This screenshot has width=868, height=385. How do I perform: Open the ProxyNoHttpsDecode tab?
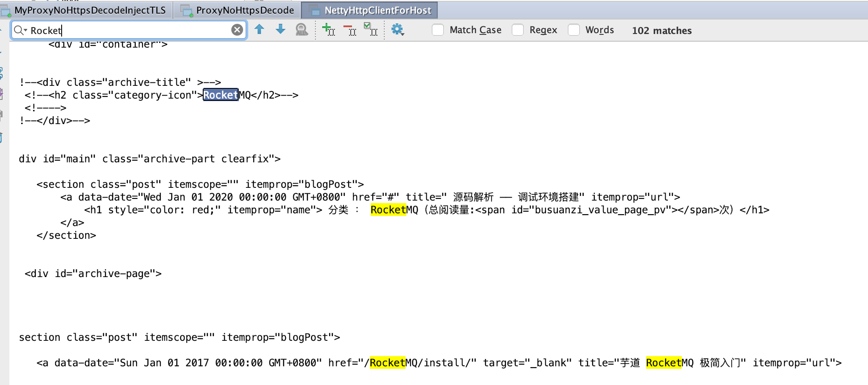(238, 10)
